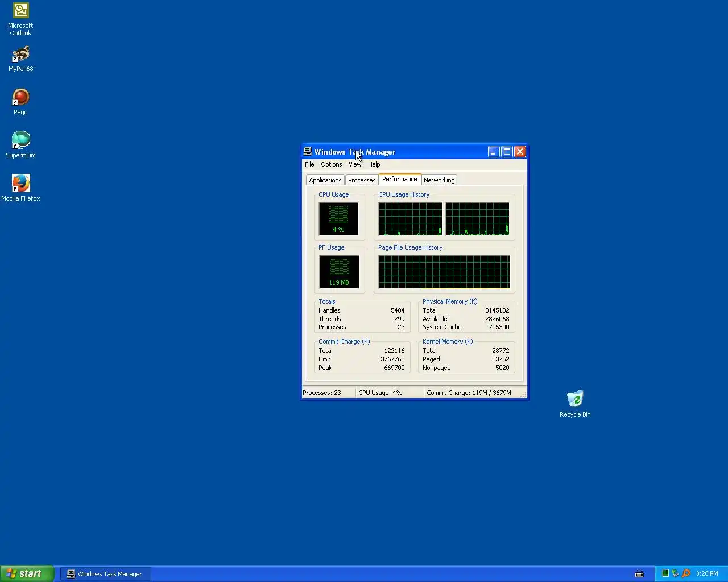Image resolution: width=728 pixels, height=582 pixels.
Task: Click Kernel Memory Paged value 23752
Action: click(x=500, y=359)
